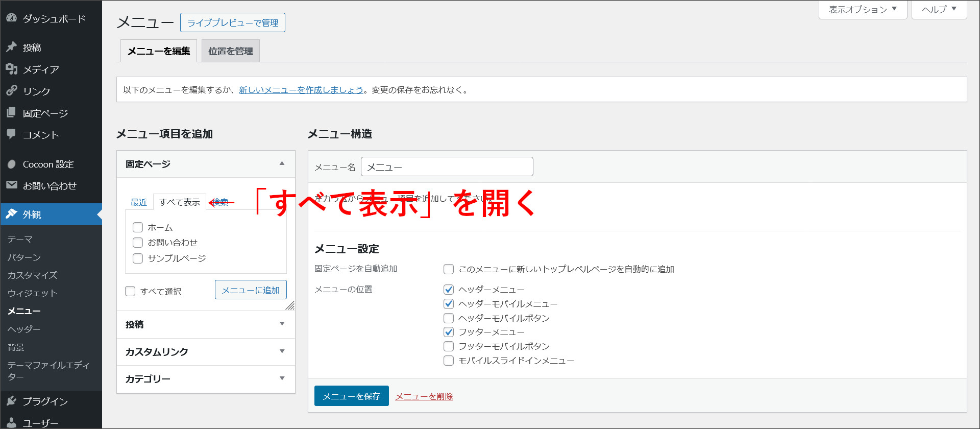This screenshot has width=980, height=429.
Task: Select the 検索 tab
Action: tap(220, 202)
